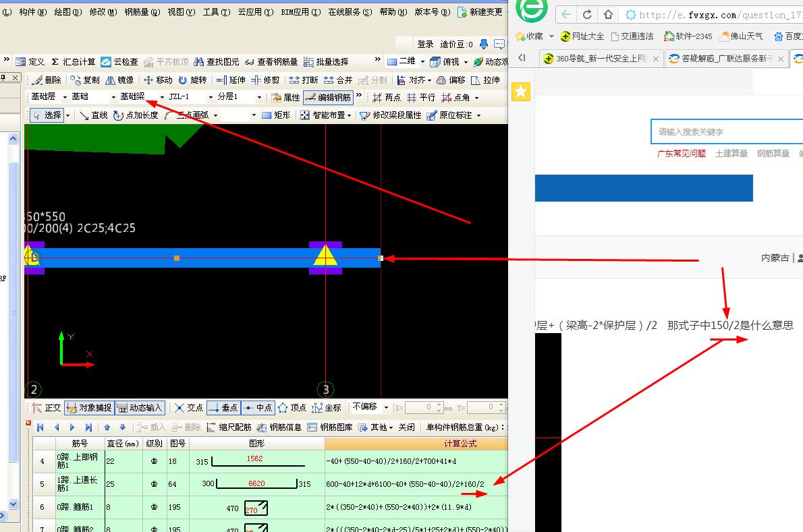803x532 pixels.
Task: Click the 删除 delete tool
Action: point(46,80)
